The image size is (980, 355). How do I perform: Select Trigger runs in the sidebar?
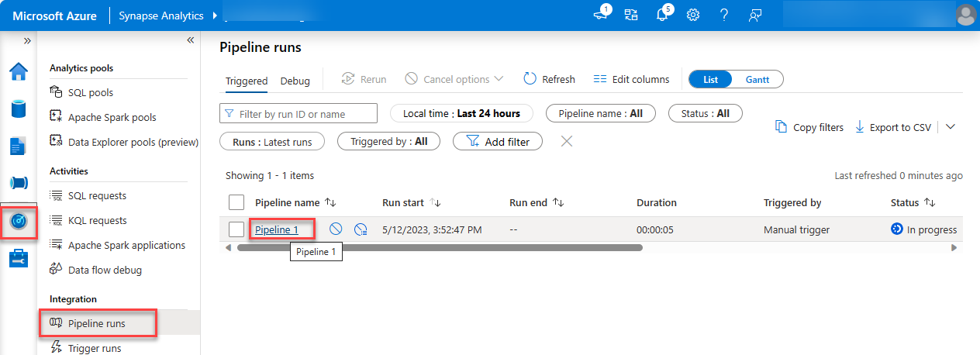[x=96, y=348]
